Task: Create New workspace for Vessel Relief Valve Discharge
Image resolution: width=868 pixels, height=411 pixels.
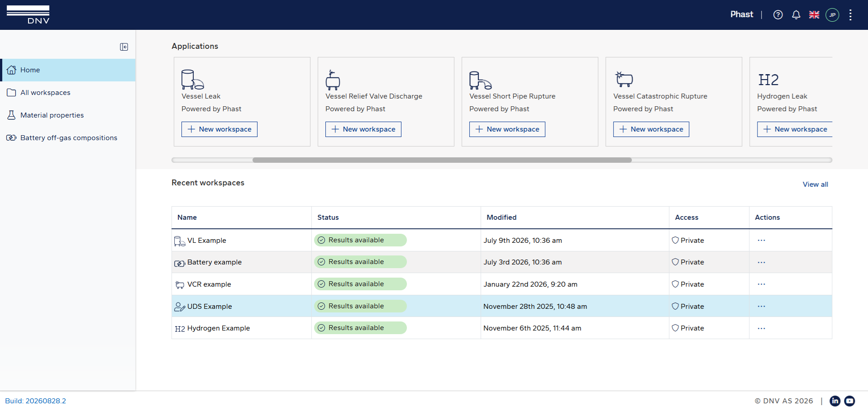Action: [x=363, y=129]
